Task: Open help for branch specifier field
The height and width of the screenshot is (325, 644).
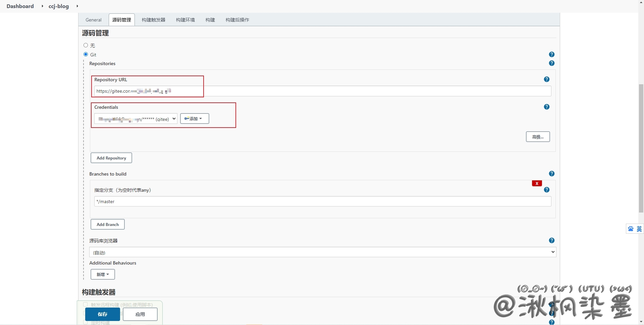Action: [x=547, y=190]
